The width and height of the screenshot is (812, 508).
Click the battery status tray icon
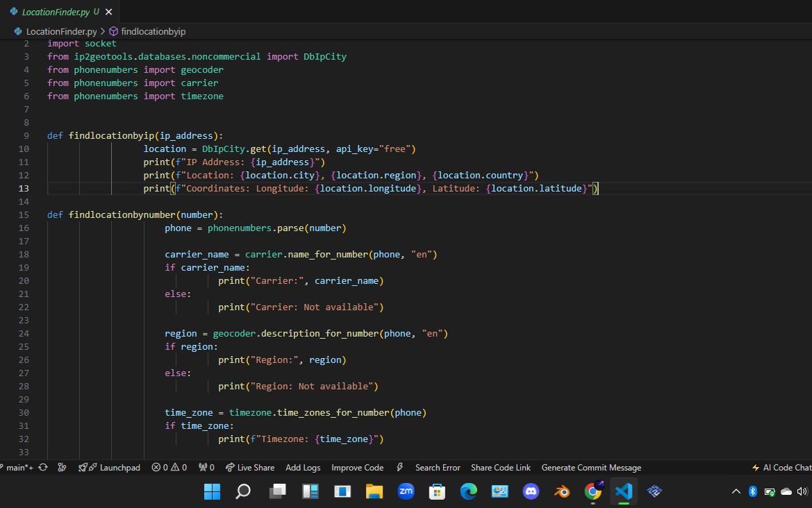(770, 491)
